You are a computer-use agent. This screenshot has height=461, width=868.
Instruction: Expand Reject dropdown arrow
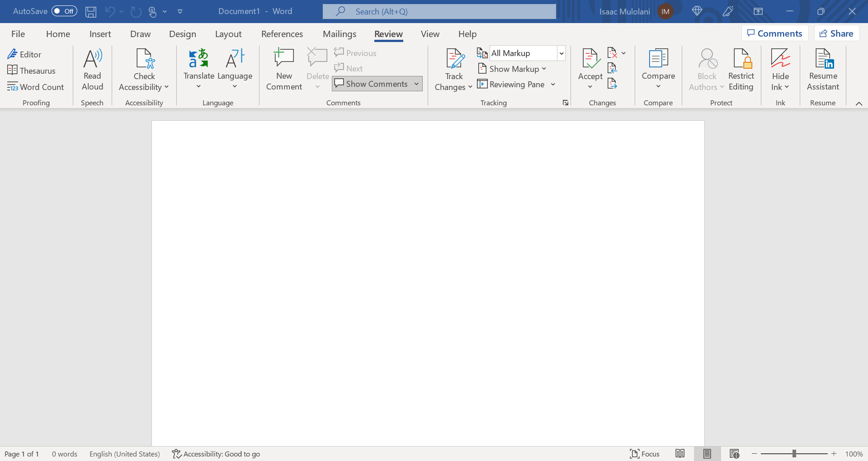click(x=623, y=53)
